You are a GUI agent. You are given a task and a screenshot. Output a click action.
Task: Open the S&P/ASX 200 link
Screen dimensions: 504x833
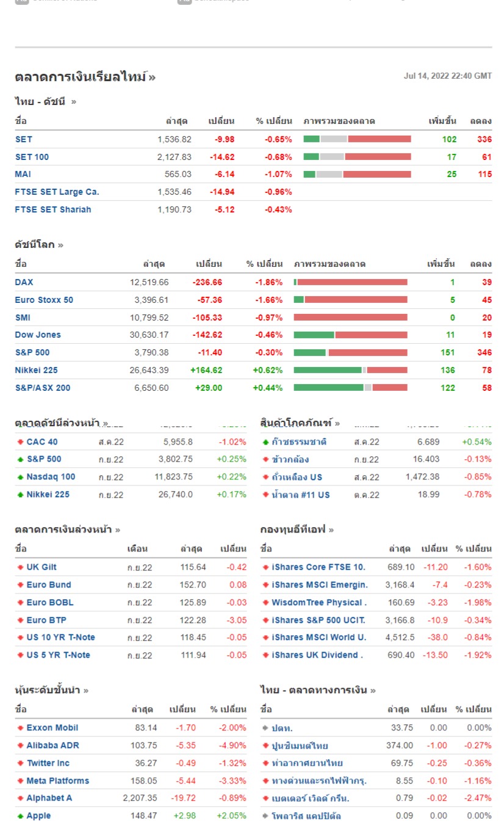click(x=43, y=388)
